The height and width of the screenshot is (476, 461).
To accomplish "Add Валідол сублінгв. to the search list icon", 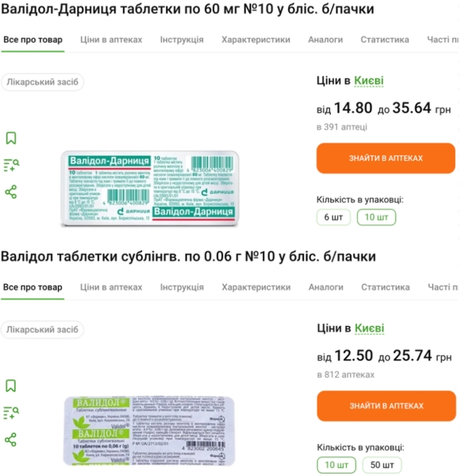I will click(x=11, y=413).
